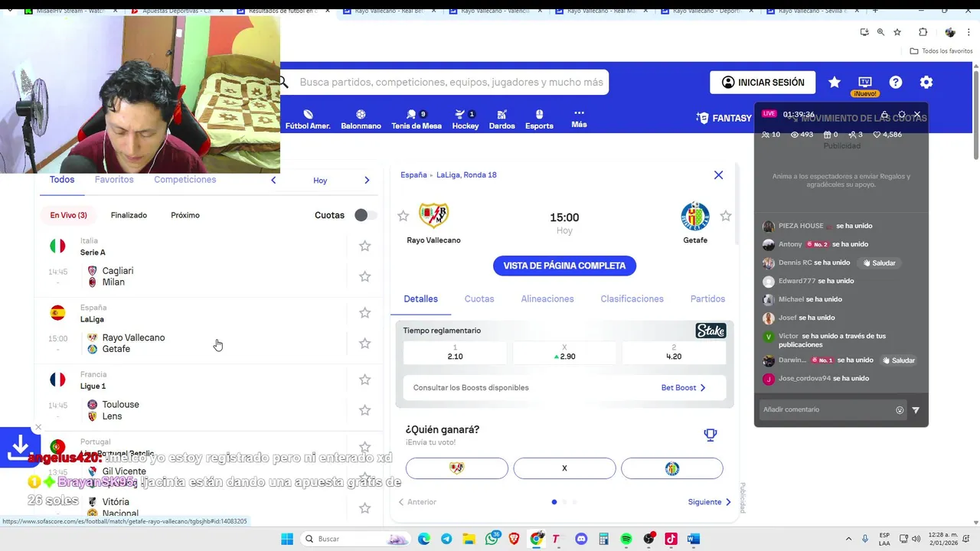Image resolution: width=980 pixels, height=551 pixels.
Task: Click the search magnifier icon
Action: click(x=284, y=82)
